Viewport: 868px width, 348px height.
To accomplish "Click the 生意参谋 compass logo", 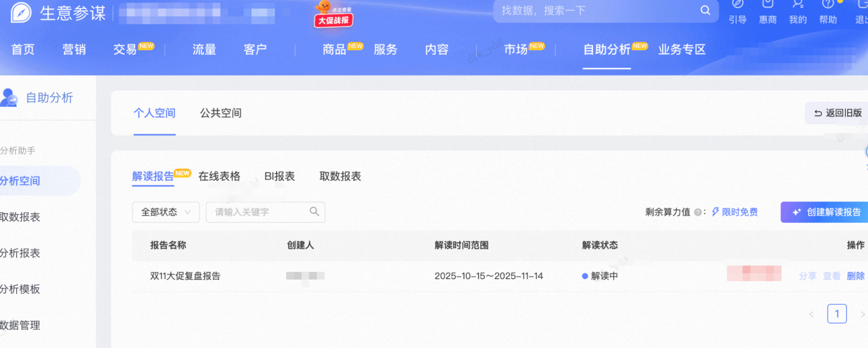I will [x=21, y=12].
